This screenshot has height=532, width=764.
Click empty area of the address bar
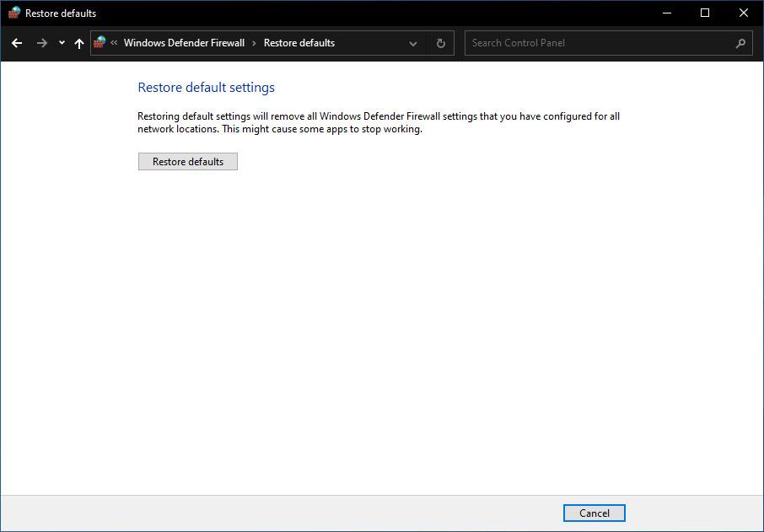[369, 43]
